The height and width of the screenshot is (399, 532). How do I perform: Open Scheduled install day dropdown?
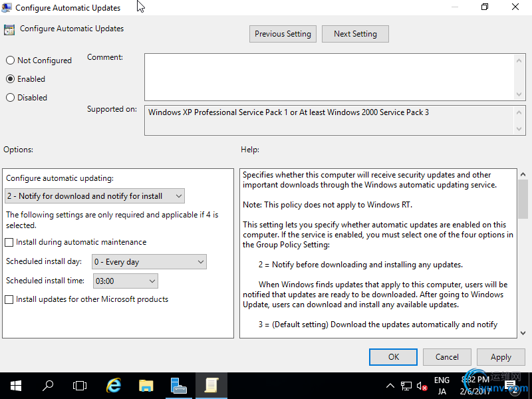coord(149,262)
